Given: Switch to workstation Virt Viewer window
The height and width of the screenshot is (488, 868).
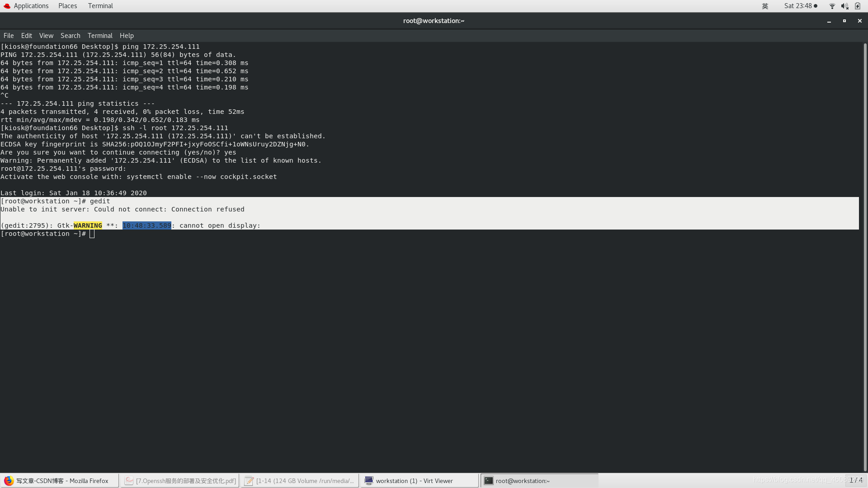Looking at the screenshot, I should (x=420, y=481).
